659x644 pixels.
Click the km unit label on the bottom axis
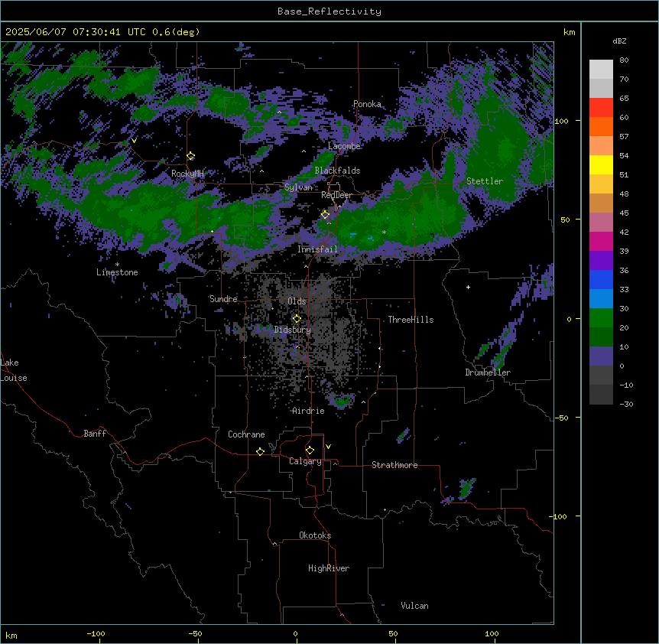coord(11,636)
